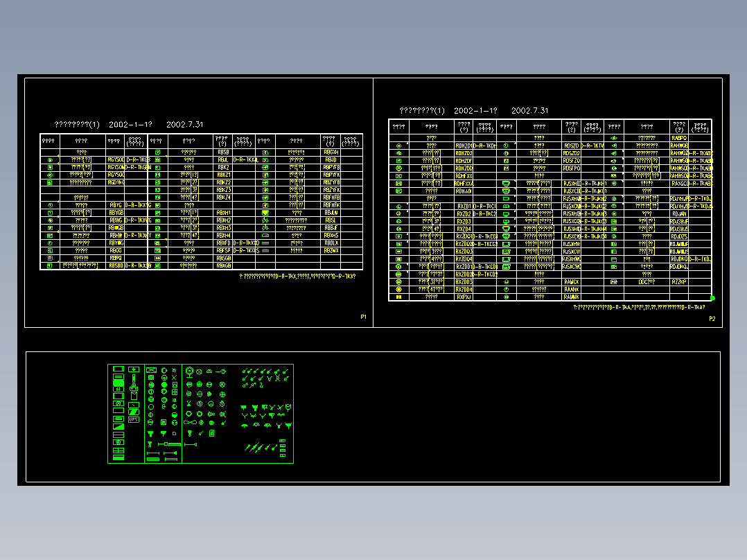The width and height of the screenshot is (747, 560).
Task: Click the symbol in the RBSB row
Action: tap(158, 152)
